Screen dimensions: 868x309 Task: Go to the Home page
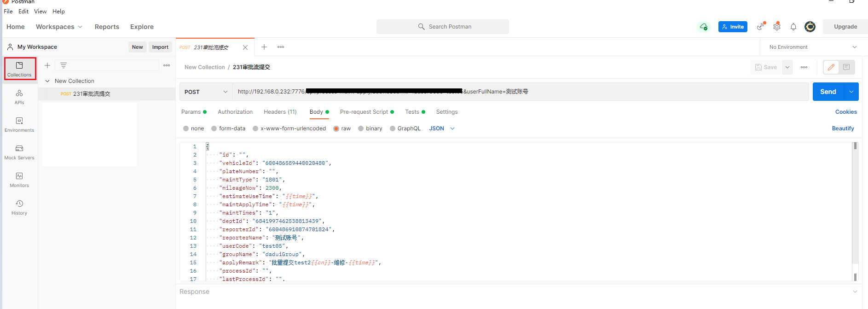pyautogui.click(x=16, y=27)
